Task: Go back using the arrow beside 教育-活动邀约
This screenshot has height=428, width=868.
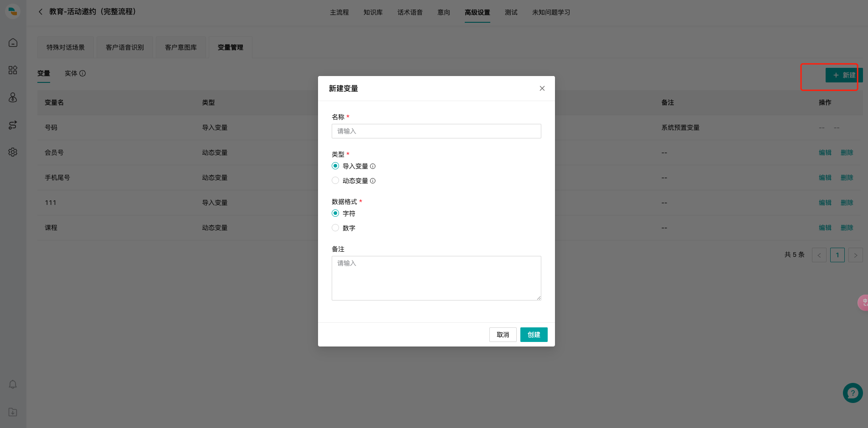Action: click(x=41, y=12)
